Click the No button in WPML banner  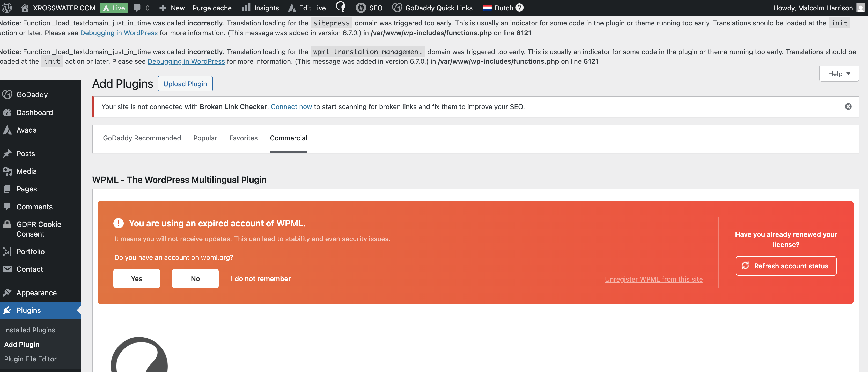point(195,278)
